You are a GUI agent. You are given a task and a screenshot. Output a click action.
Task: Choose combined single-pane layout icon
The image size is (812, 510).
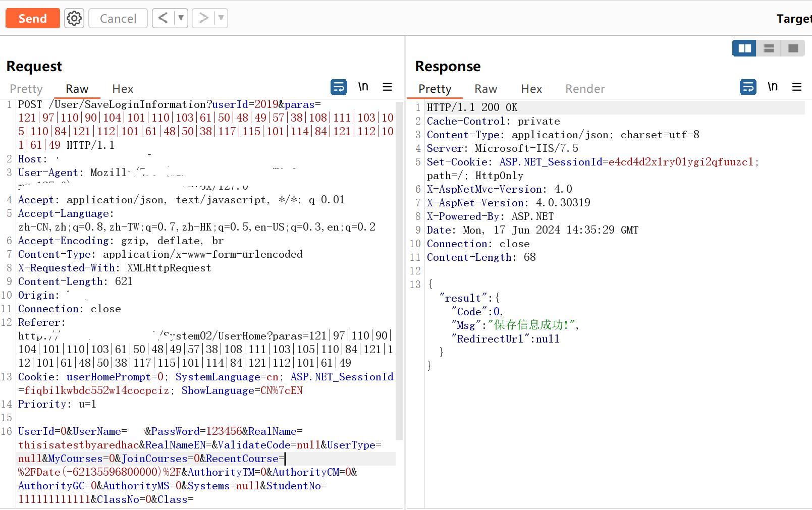793,48
